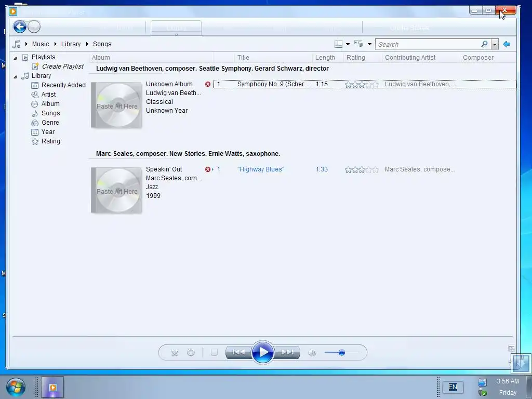
Task: Click the blue arrow to show list pane
Action: tap(507, 44)
